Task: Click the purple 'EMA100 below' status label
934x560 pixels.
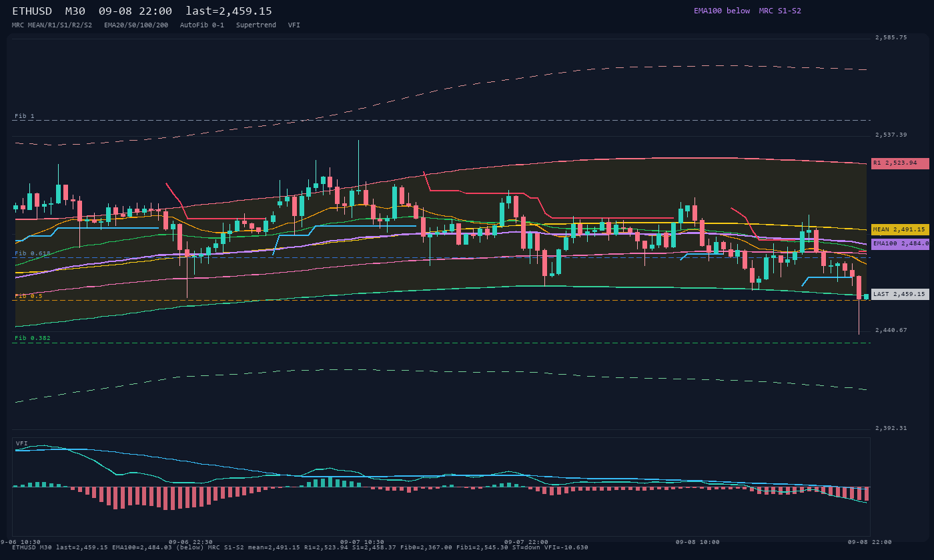Action: 722,11
